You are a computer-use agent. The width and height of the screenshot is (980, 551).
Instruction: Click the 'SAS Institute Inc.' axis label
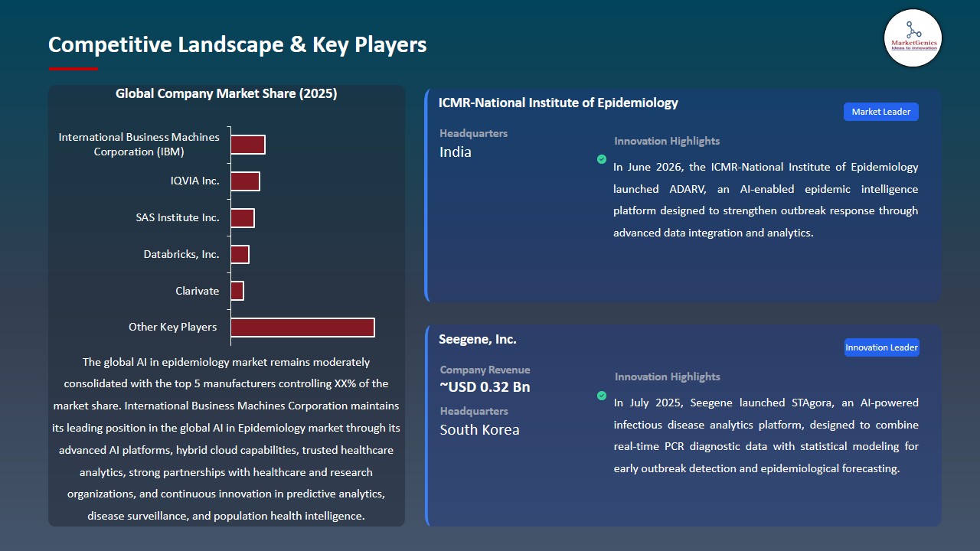(x=178, y=217)
